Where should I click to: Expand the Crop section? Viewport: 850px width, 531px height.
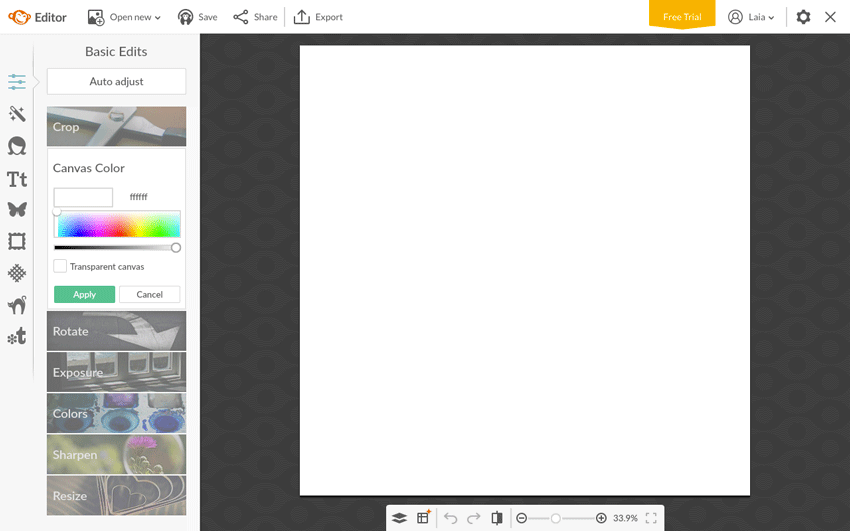point(117,126)
